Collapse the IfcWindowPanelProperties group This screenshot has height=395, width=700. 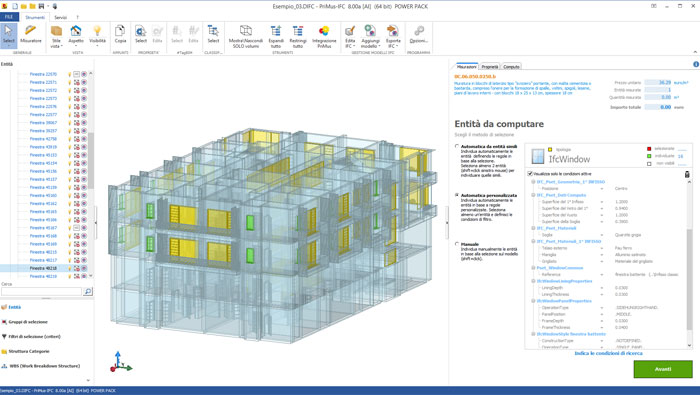533,301
